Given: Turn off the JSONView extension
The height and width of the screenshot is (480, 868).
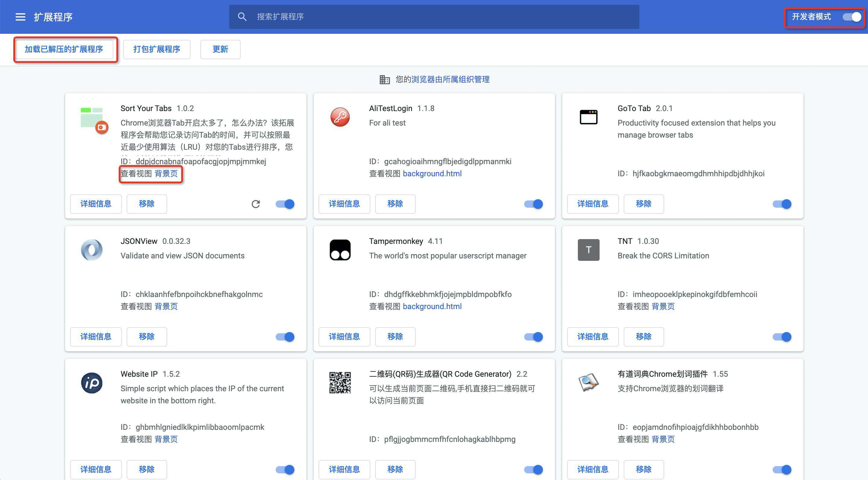Looking at the screenshot, I should pos(285,337).
